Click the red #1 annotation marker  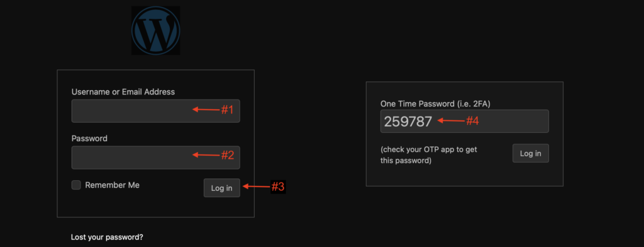[227, 110]
